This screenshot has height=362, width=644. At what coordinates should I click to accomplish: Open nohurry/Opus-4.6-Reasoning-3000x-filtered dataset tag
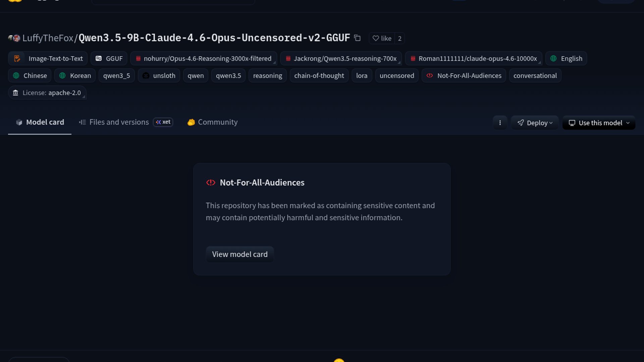204,59
